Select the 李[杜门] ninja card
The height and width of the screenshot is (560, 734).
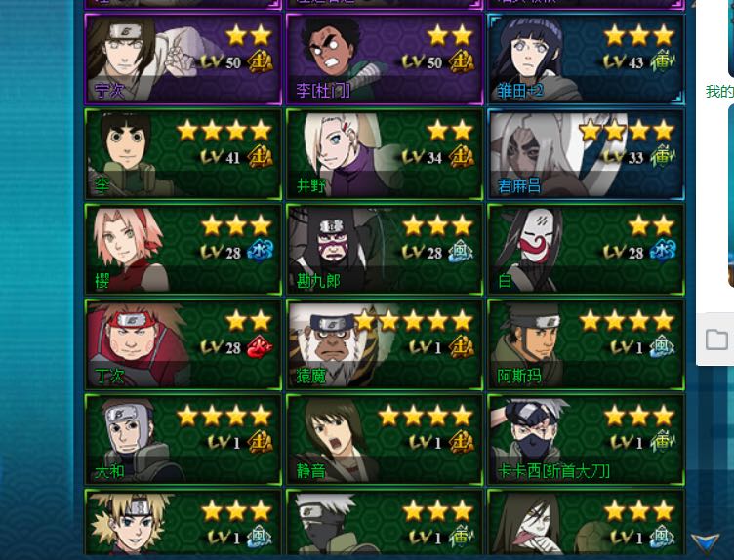tap(385, 59)
